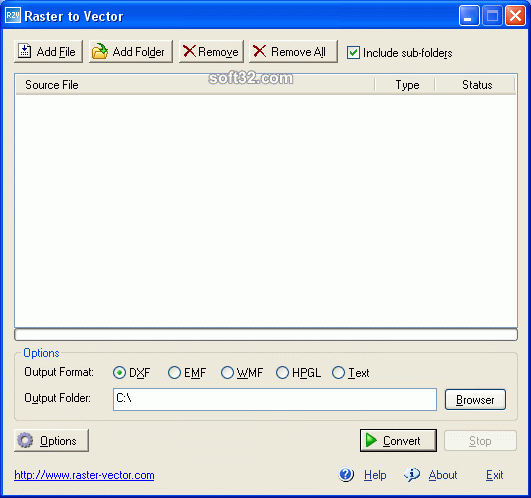Sort by the Type column header
531x498 pixels.
[405, 85]
